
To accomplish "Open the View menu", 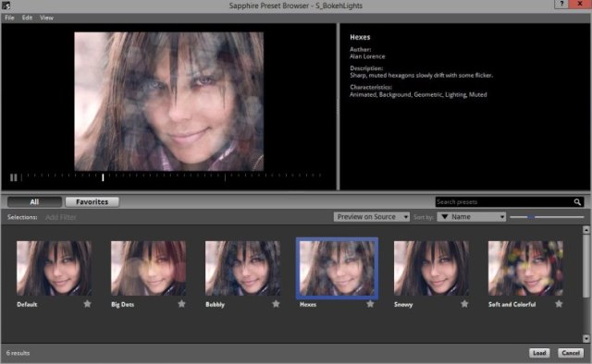I will tap(46, 18).
